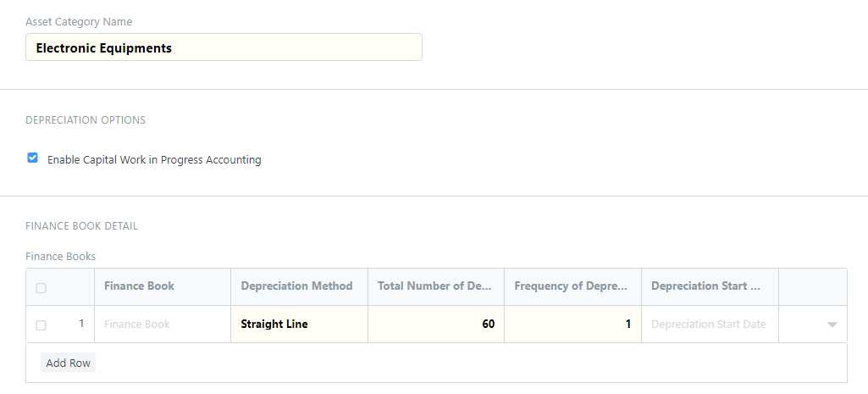Click the Total Number of Depreciations header
The width and height of the screenshot is (868, 394).
pos(435,286)
